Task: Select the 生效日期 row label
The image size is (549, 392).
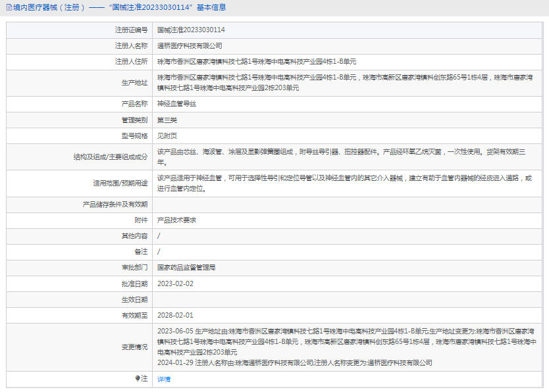Action: coord(134,300)
